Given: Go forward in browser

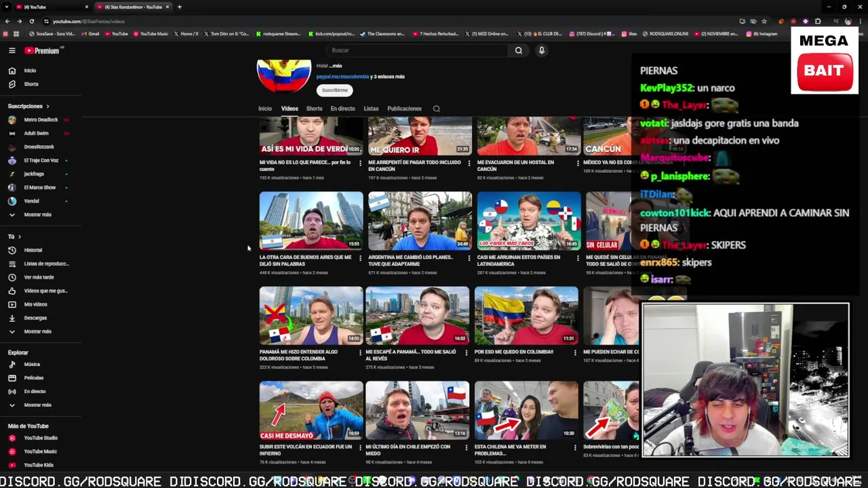Looking at the screenshot, I should click(20, 21).
